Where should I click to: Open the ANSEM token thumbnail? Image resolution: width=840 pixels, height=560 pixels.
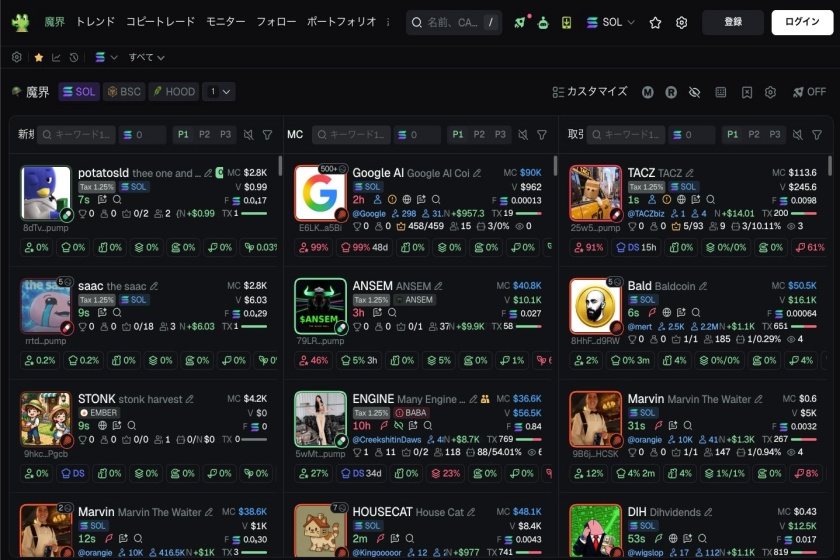(x=320, y=306)
